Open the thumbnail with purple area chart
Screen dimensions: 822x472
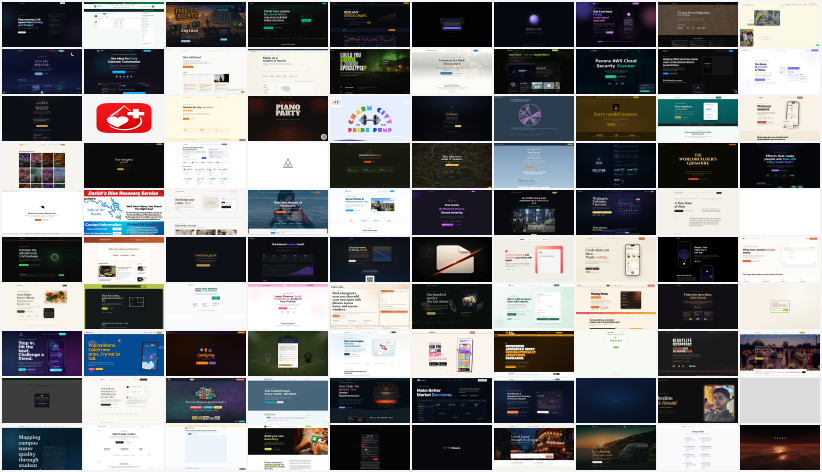click(x=288, y=259)
